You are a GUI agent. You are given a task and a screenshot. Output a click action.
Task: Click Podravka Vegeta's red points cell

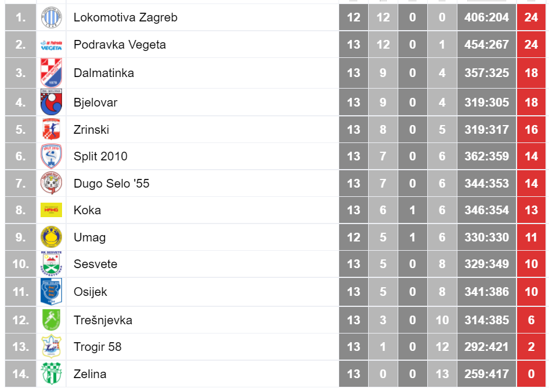coord(531,45)
